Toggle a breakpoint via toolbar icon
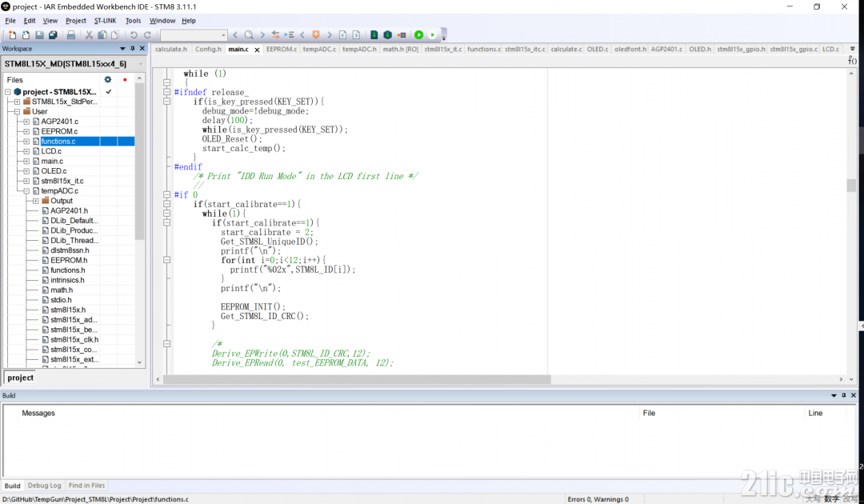 [x=402, y=34]
